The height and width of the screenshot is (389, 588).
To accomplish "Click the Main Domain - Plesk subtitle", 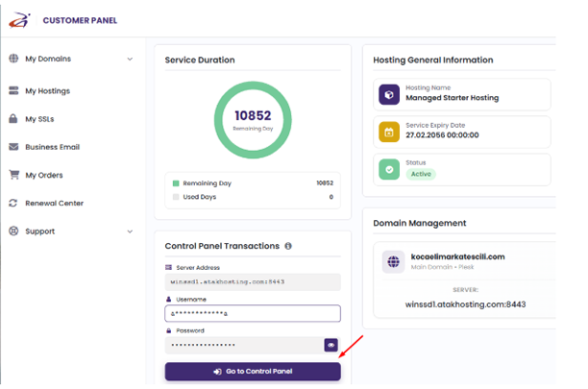I will click(442, 267).
